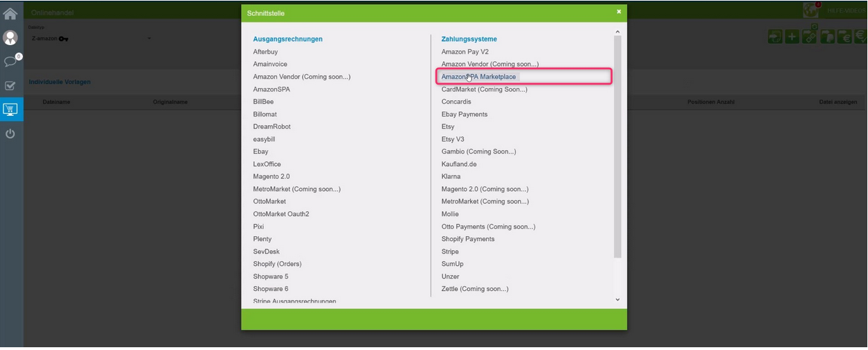The width and height of the screenshot is (868, 350).
Task: Open HILFE-VIDEOS link
Action: pyautogui.click(x=846, y=10)
